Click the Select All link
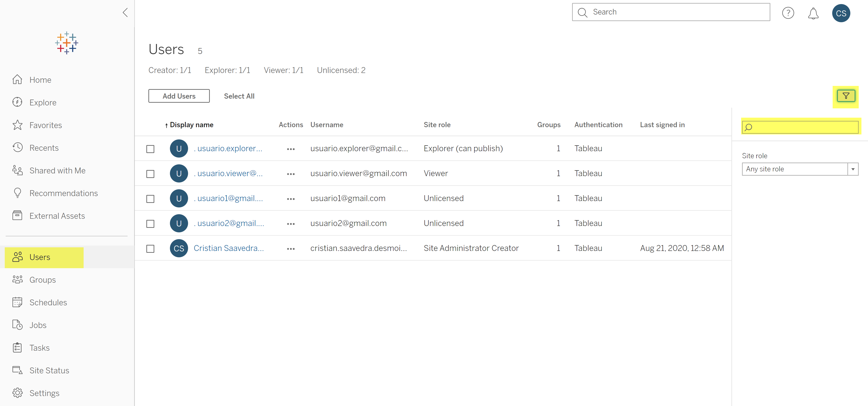Screen dimensions: 868x406 239,96
